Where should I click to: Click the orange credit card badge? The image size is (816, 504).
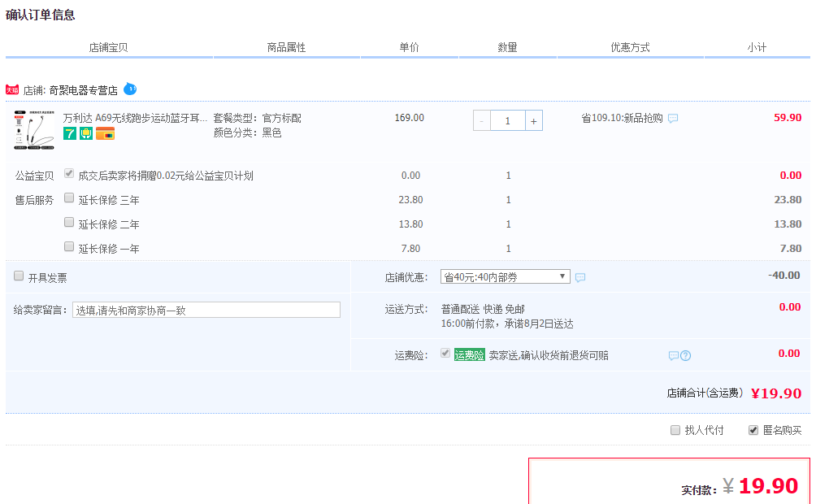point(105,134)
